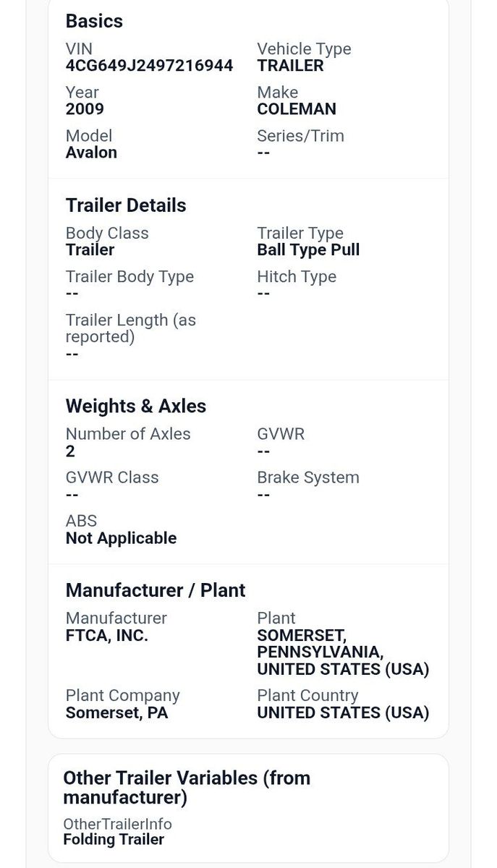Click the VIN number 4CG649J2497216944
The width and height of the screenshot is (497, 868).
point(149,66)
